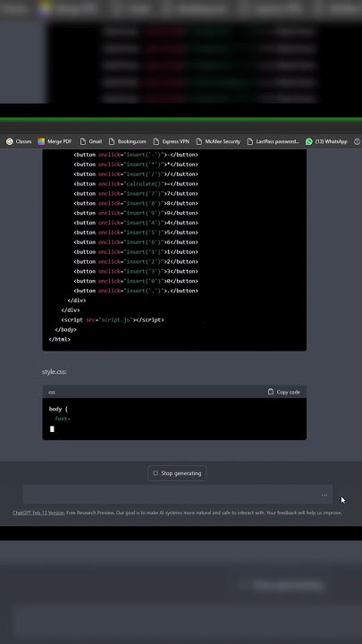Click the Free Research Preview disclaimer text

204,513
